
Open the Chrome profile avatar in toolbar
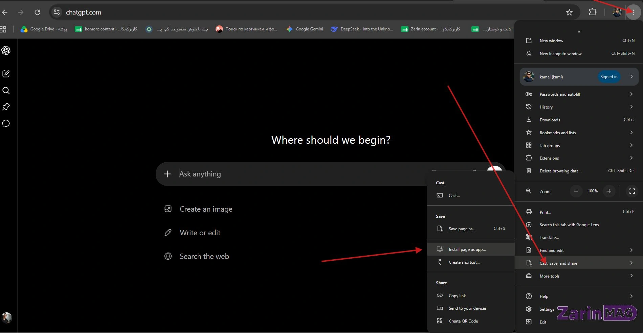[617, 12]
